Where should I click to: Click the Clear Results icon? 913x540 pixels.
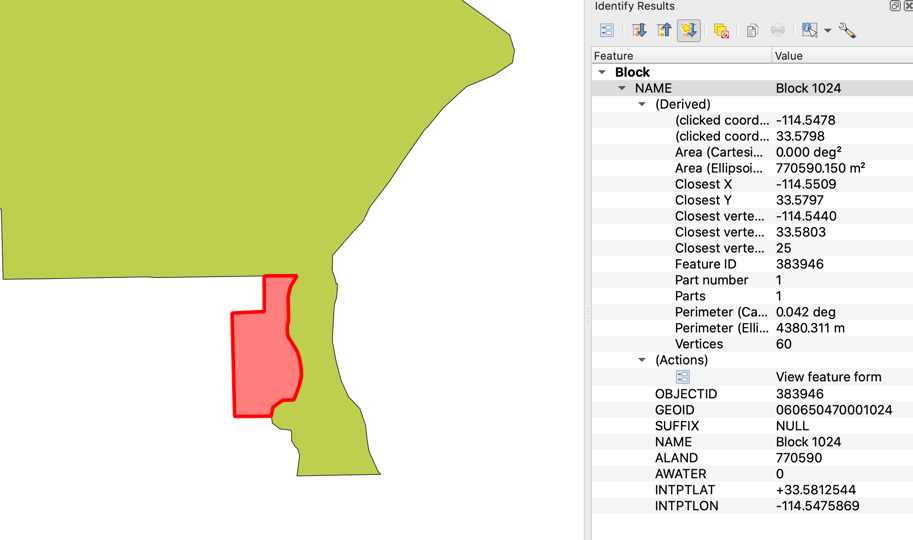click(x=721, y=30)
